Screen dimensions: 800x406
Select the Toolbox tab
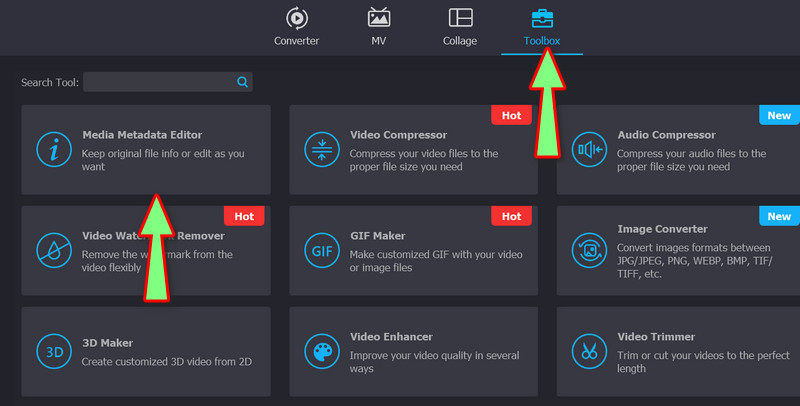[542, 28]
